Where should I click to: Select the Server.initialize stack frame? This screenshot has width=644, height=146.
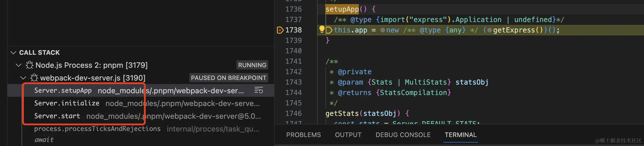tap(67, 103)
